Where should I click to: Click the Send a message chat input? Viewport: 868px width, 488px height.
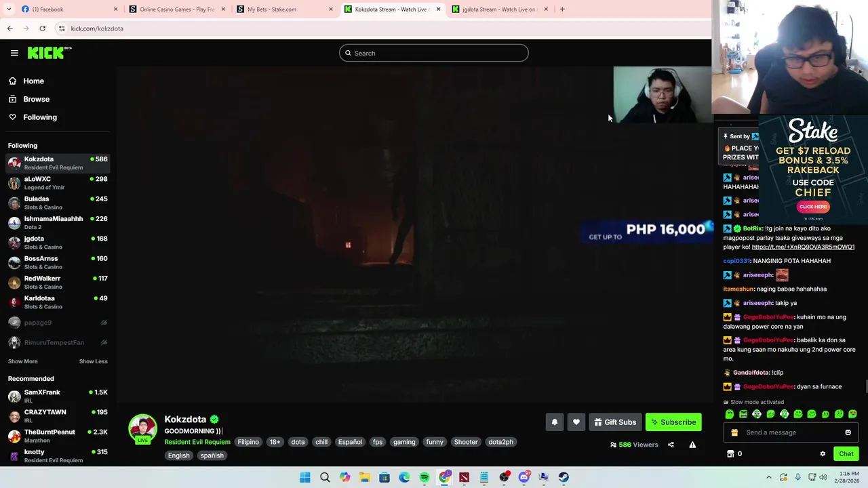point(791,432)
